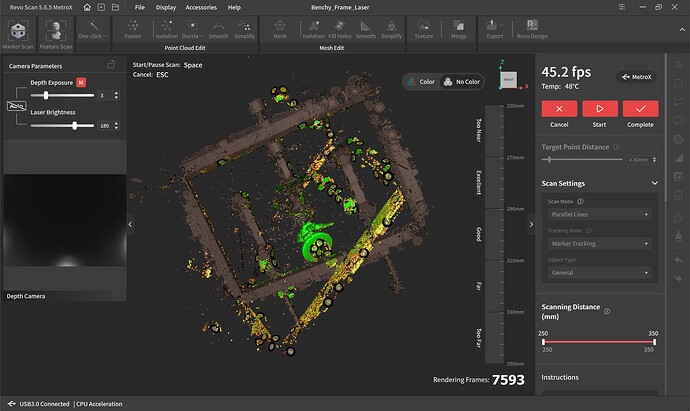Open the Help menu
Image resolution: width=690 pixels, height=411 pixels.
234,7
